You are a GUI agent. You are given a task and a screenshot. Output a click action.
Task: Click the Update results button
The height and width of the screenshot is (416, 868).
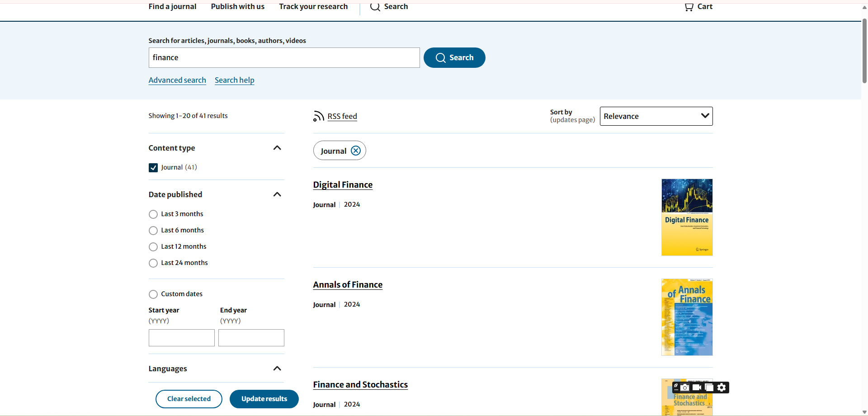(x=264, y=399)
